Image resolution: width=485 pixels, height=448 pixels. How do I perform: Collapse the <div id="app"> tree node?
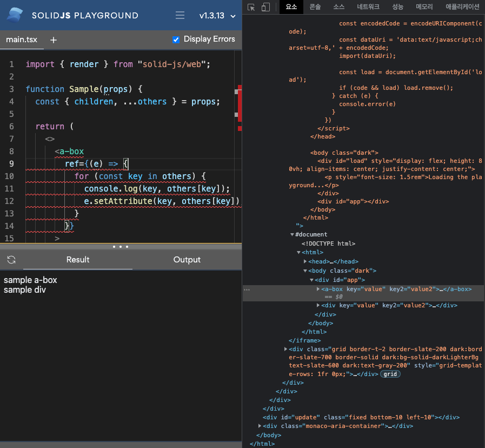coord(311,280)
